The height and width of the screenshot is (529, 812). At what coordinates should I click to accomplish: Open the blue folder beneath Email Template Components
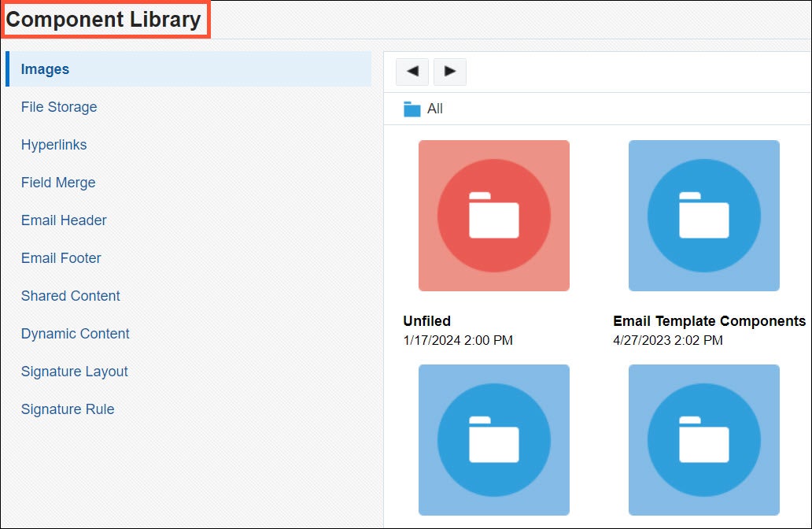coord(703,439)
